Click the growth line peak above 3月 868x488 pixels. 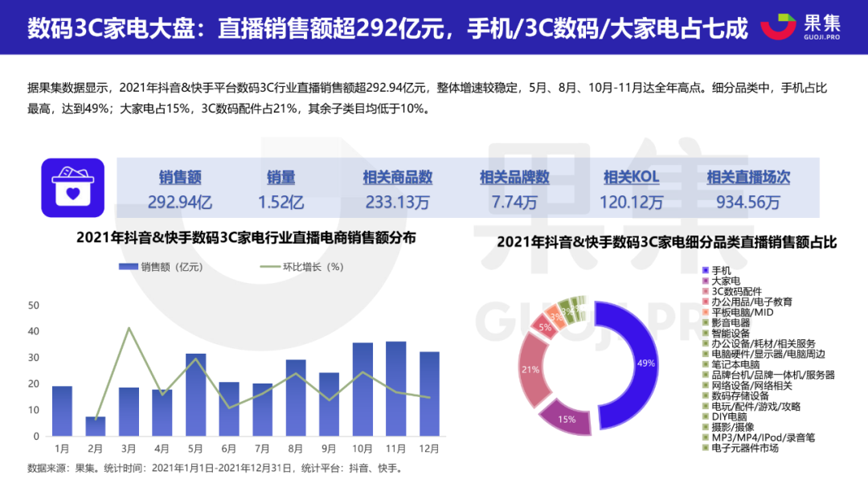(129, 328)
